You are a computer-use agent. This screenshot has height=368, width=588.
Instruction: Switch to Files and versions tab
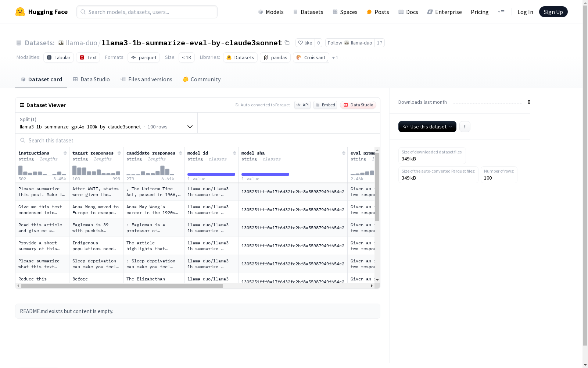tap(146, 79)
